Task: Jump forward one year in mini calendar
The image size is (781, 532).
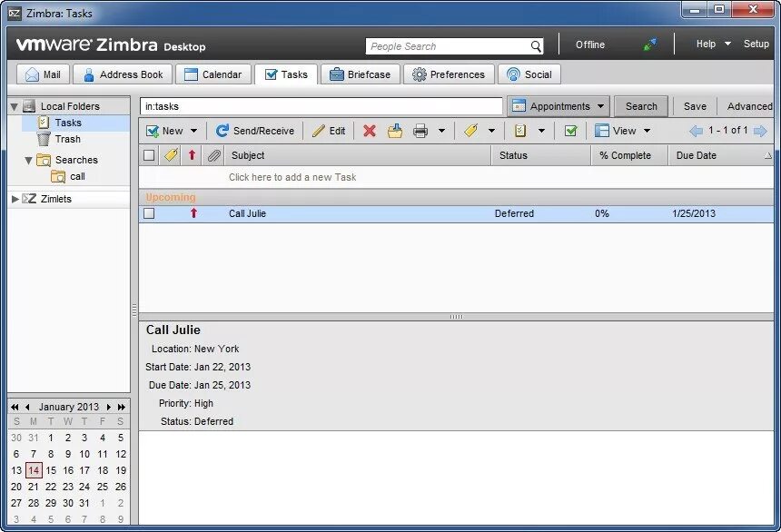Action: click(x=121, y=407)
